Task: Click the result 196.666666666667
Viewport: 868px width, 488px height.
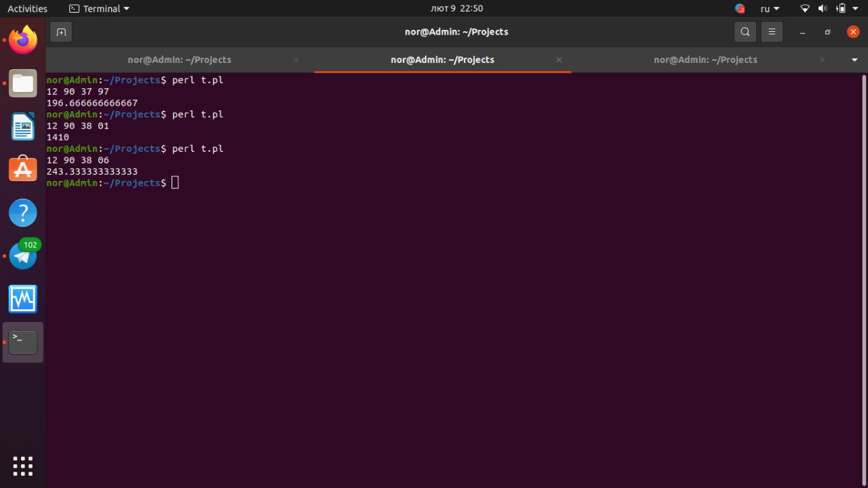Action: tap(92, 103)
